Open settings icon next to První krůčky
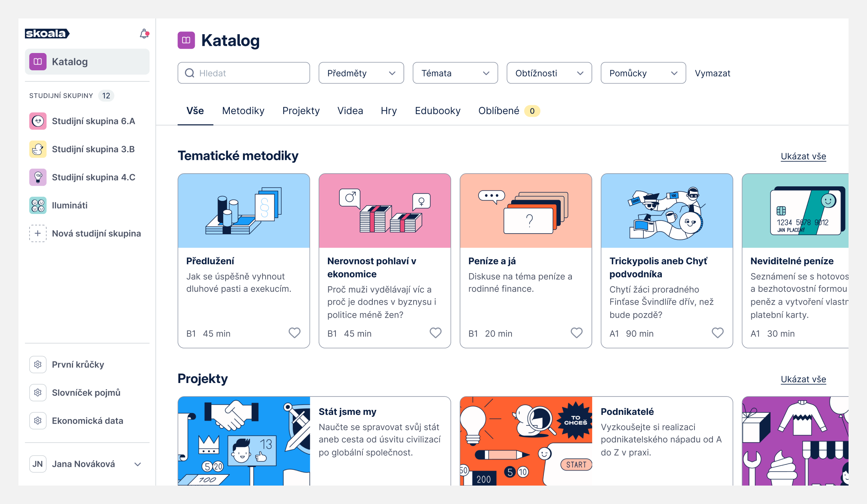The width and height of the screenshot is (867, 504). point(38,365)
